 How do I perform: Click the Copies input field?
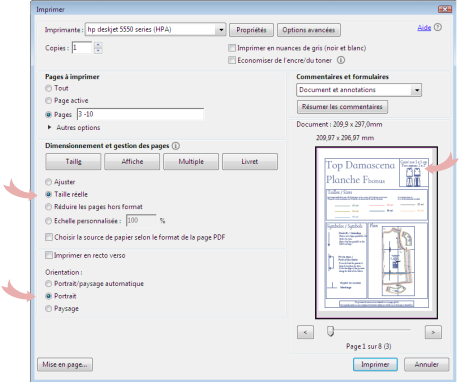82,48
